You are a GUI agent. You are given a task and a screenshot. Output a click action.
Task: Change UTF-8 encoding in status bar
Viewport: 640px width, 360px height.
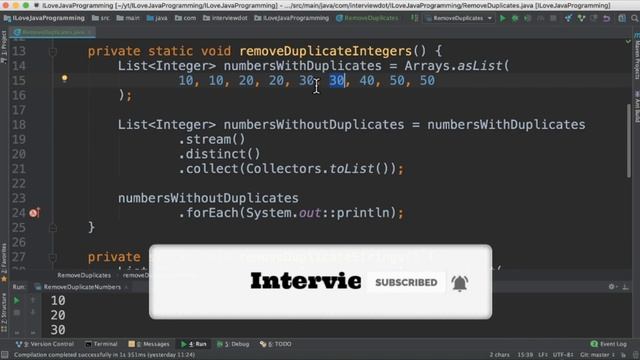563,355
